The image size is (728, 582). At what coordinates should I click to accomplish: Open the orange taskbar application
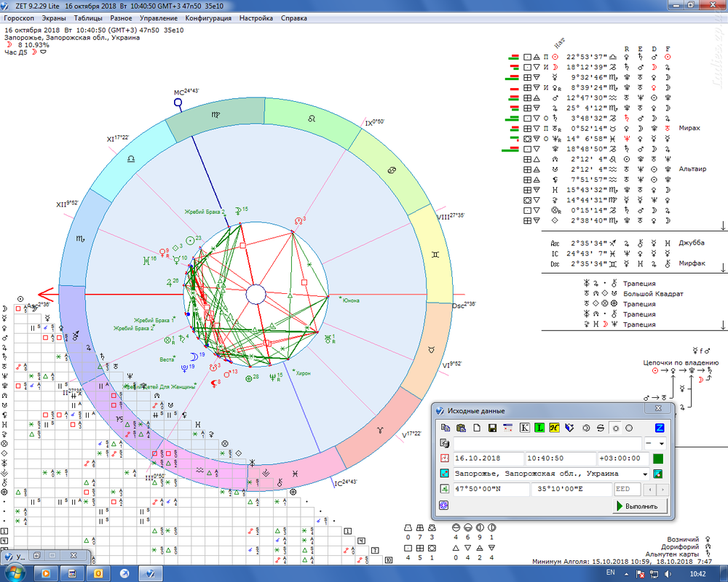(x=98, y=574)
